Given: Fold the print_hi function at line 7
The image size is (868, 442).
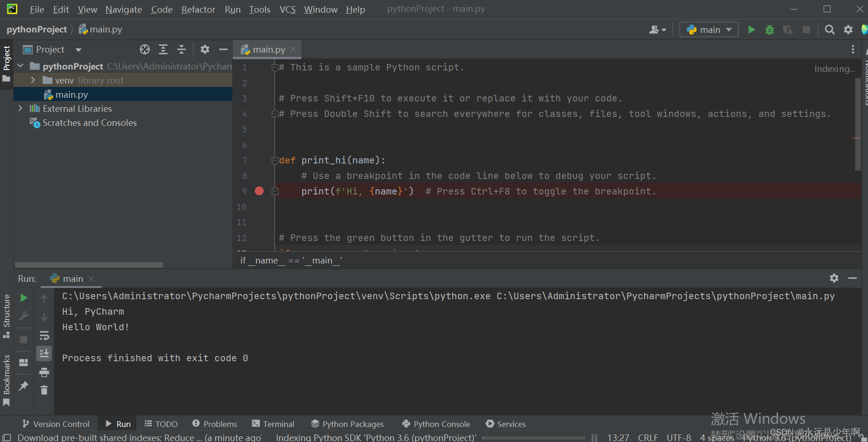Looking at the screenshot, I should [x=275, y=161].
